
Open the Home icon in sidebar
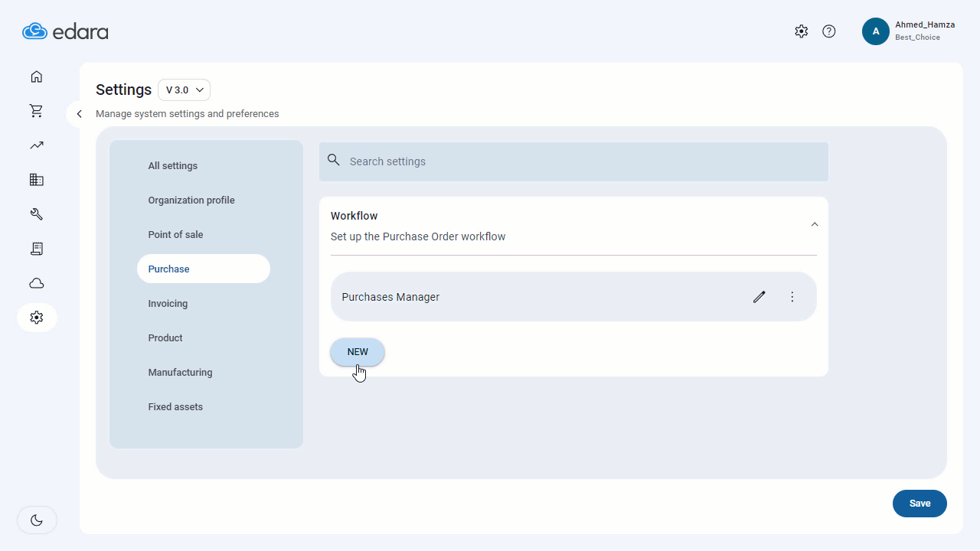coord(37,77)
